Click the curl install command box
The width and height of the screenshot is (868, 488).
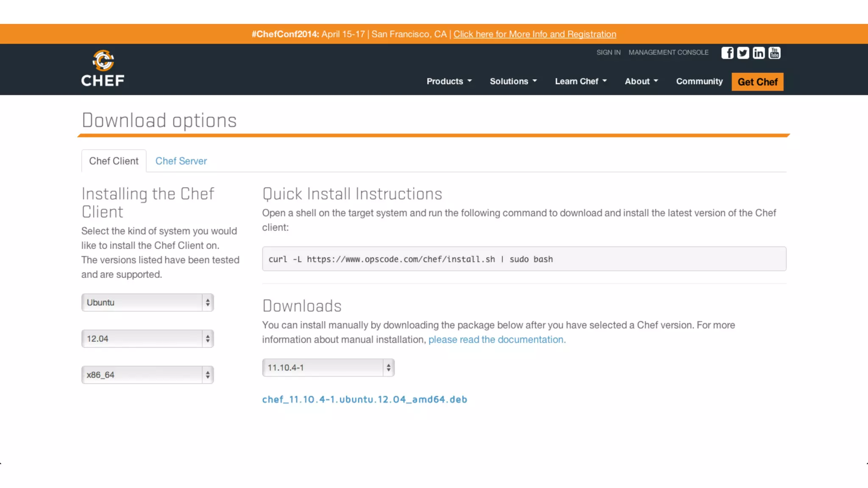point(524,259)
